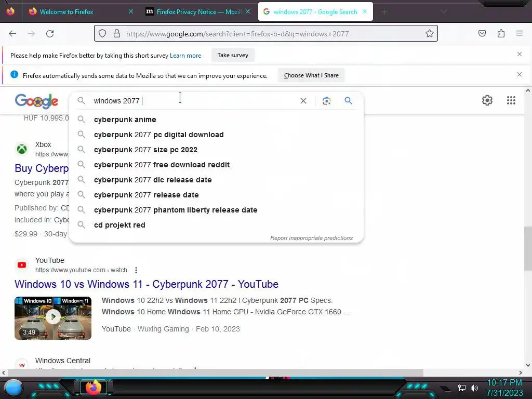Click the vertical page scrollbar thumb
The width and height of the screenshot is (532, 399).
coord(528,249)
